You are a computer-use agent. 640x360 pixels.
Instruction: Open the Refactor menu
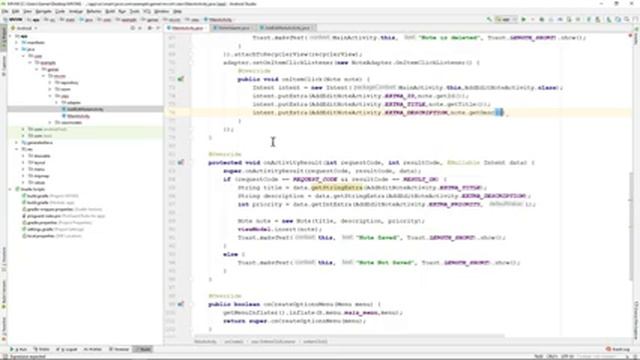click(x=93, y=11)
